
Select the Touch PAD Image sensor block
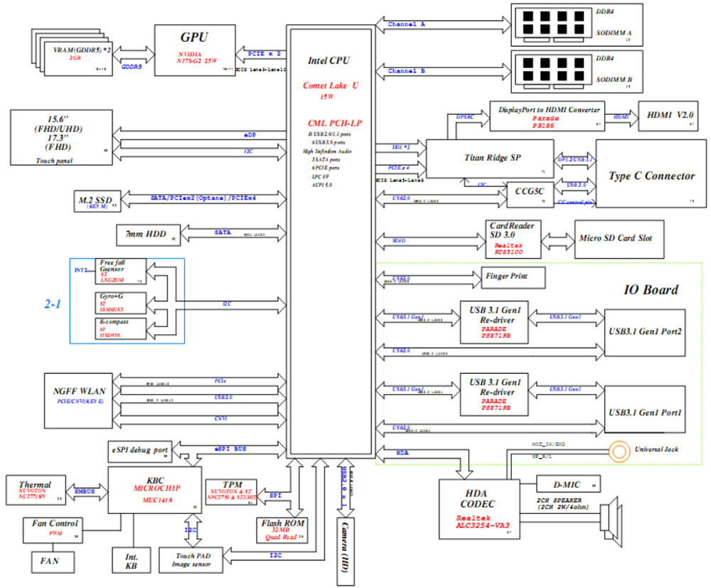[191, 560]
